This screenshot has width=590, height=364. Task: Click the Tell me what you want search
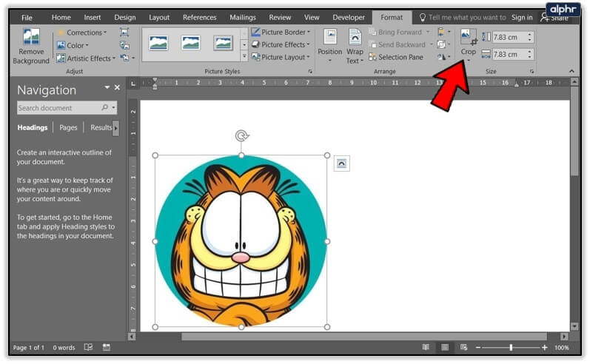tap(463, 18)
